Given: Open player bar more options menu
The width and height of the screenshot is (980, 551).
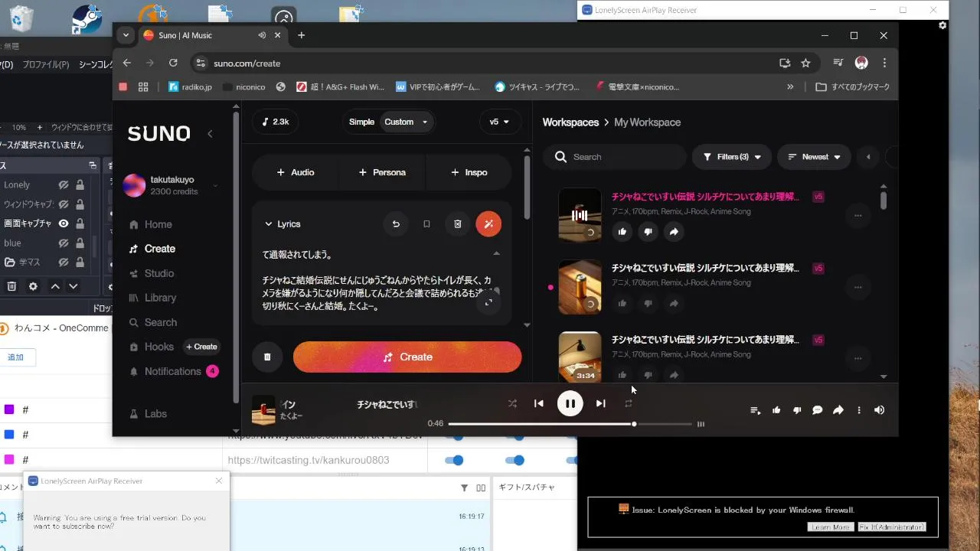Looking at the screenshot, I should (x=859, y=410).
